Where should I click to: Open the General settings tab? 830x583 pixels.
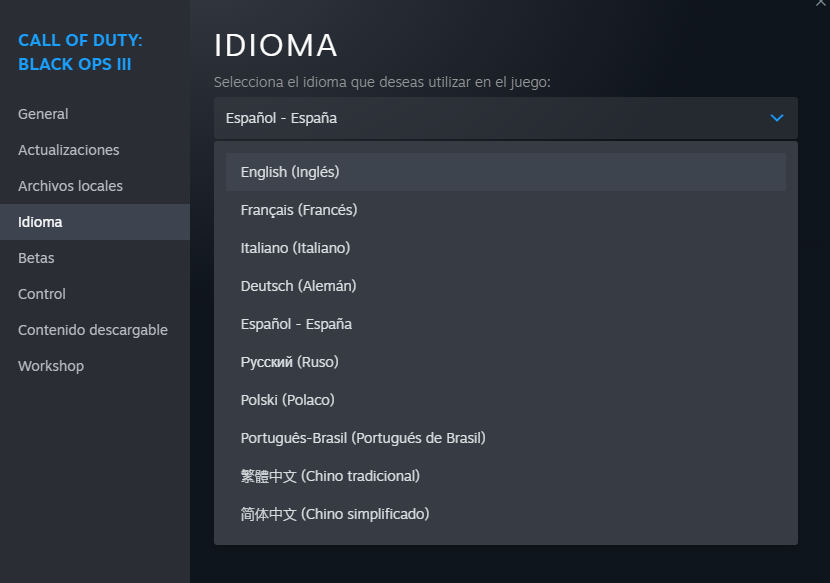click(43, 114)
